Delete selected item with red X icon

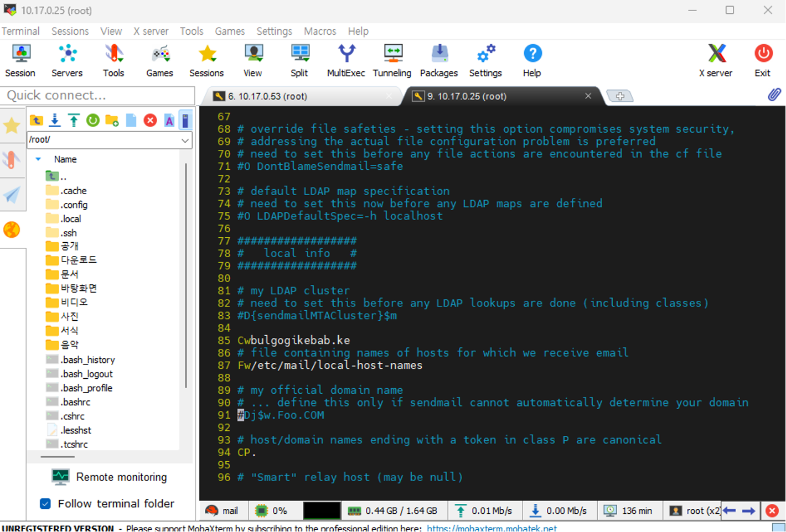(150, 120)
